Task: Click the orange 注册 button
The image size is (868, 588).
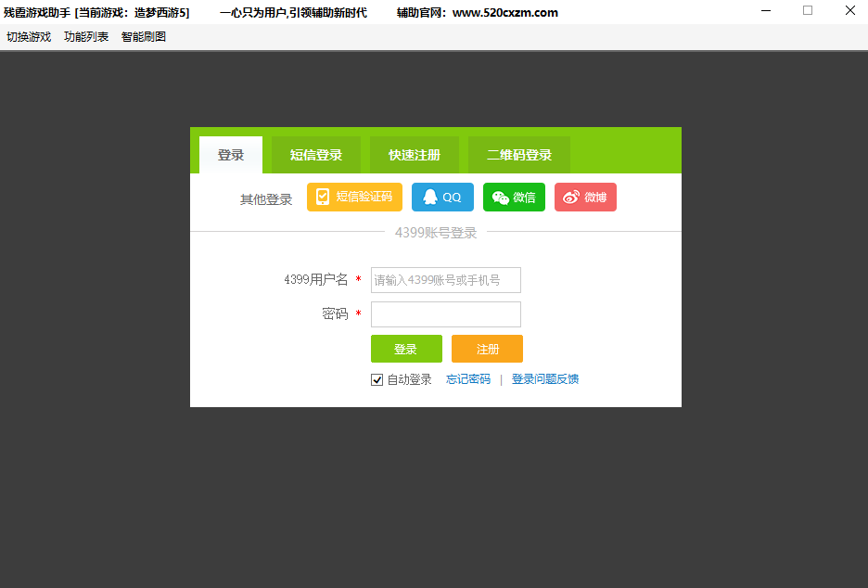Action: [x=487, y=349]
